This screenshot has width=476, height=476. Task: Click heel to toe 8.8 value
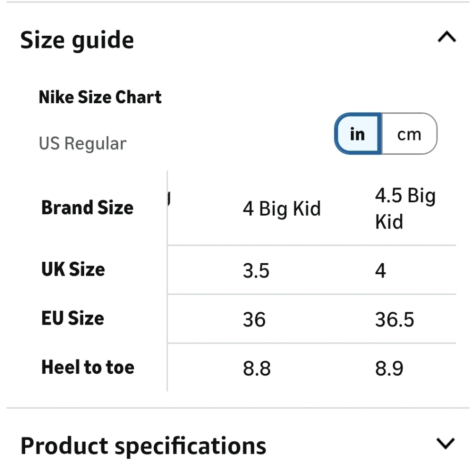click(x=257, y=368)
